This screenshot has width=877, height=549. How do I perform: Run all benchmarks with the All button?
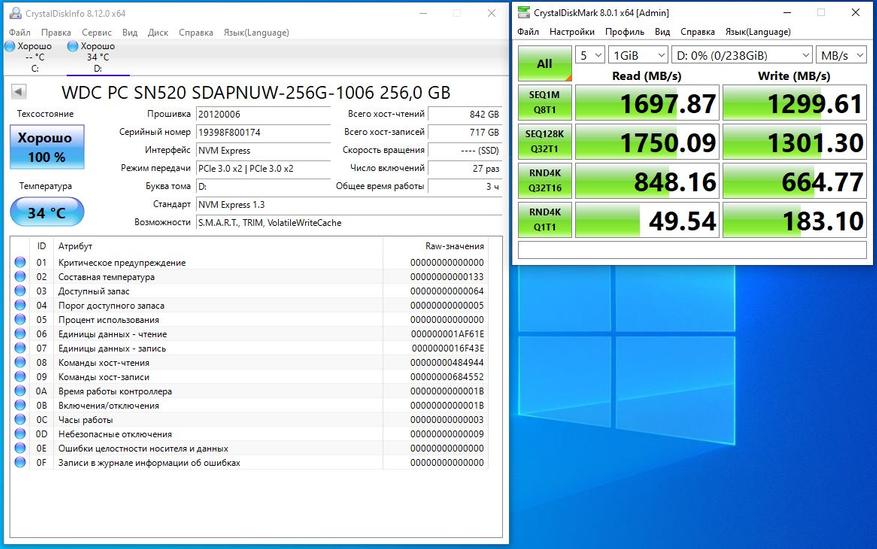544,64
